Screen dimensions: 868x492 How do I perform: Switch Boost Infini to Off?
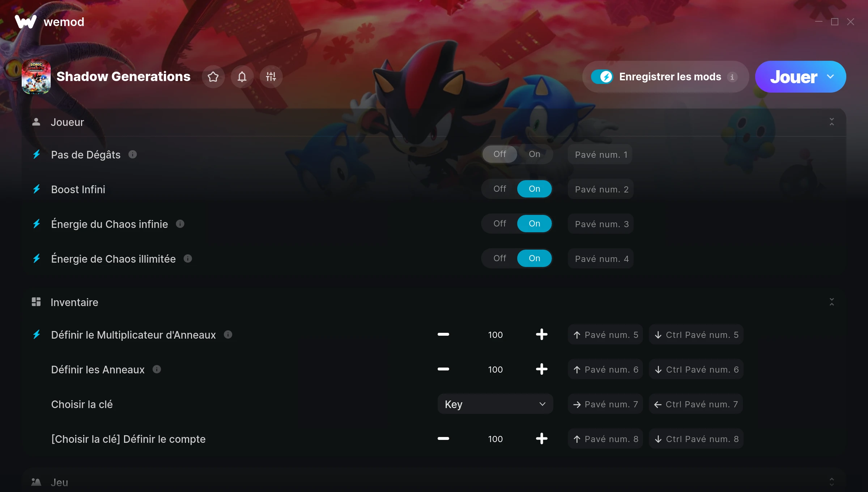[499, 189]
